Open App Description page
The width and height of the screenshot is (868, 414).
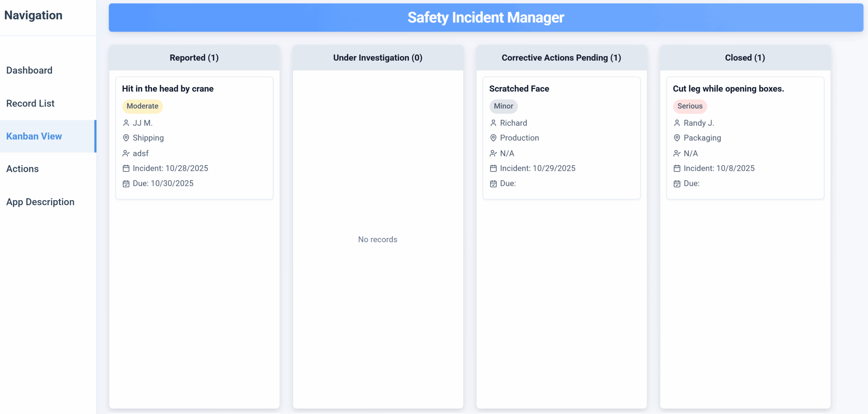click(48, 202)
